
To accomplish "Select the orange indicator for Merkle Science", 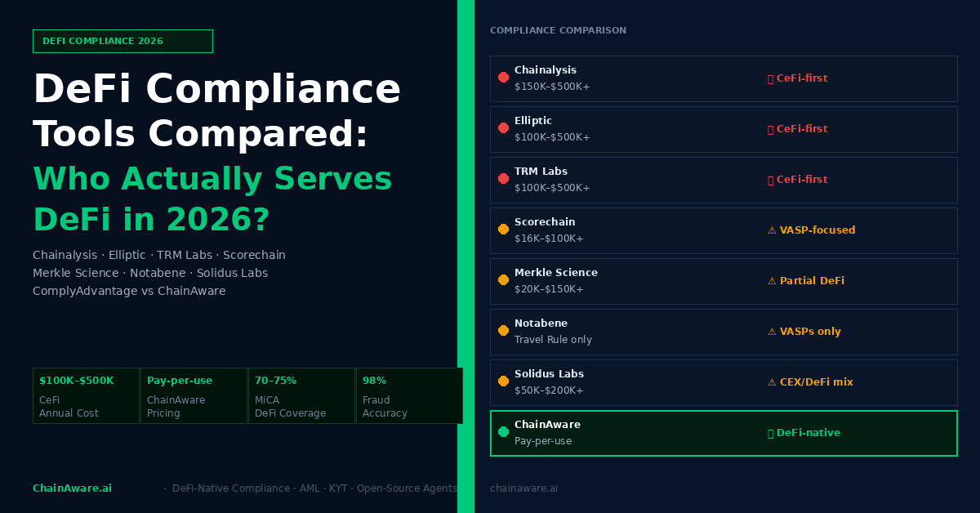I will tap(503, 280).
